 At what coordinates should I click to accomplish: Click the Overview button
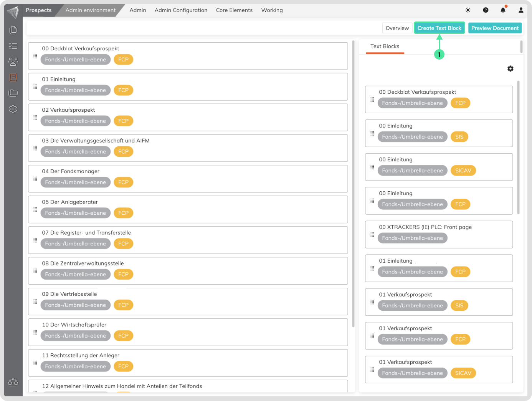point(397,28)
